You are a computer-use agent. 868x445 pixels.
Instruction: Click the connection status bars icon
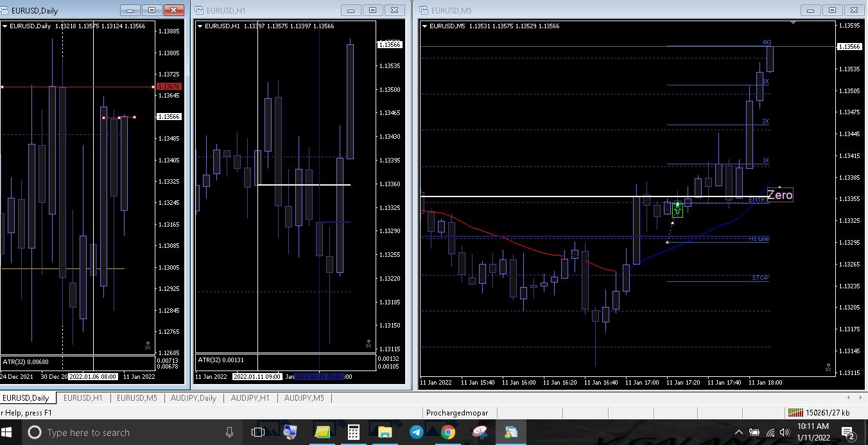795,413
